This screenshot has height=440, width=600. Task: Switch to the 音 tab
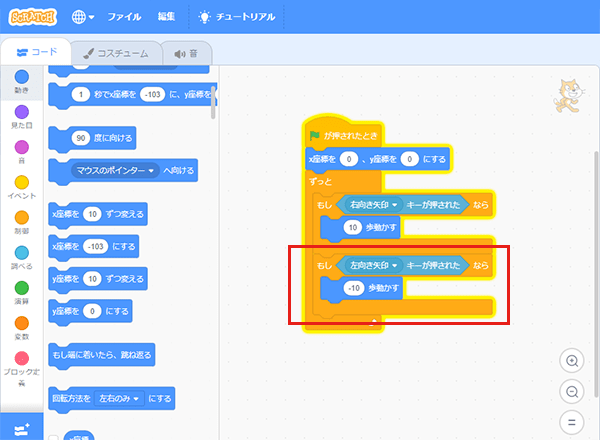pos(186,54)
